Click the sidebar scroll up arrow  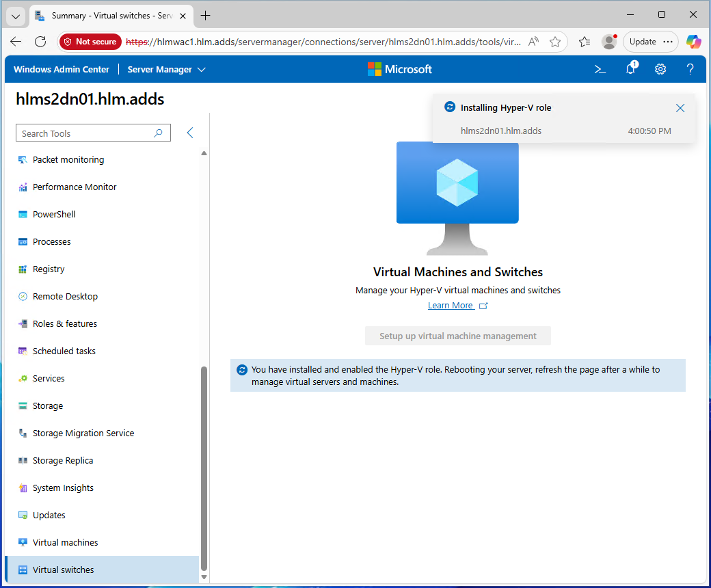[204, 153]
